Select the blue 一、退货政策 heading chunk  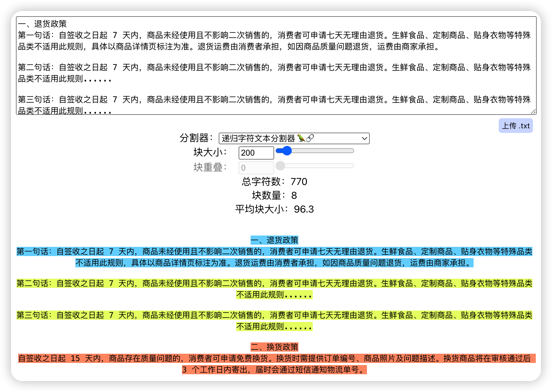[274, 240]
